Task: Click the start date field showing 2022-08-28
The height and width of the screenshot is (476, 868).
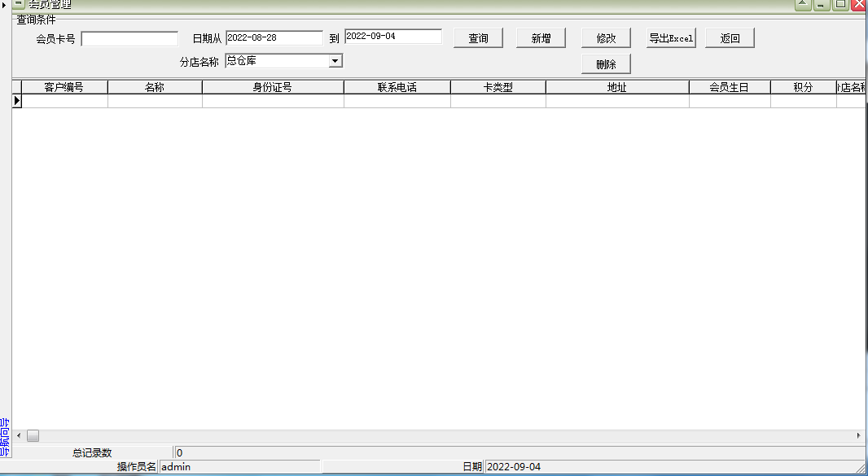Action: (274, 36)
